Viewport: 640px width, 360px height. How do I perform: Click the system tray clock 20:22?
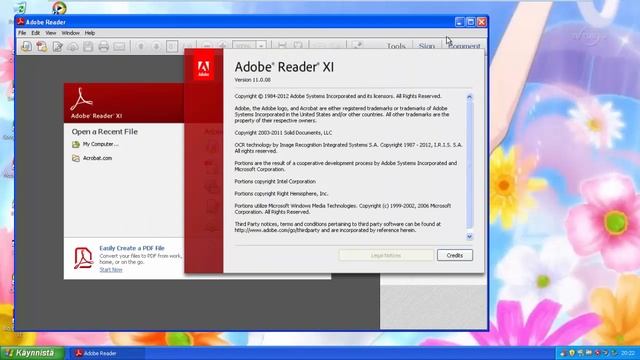click(628, 353)
